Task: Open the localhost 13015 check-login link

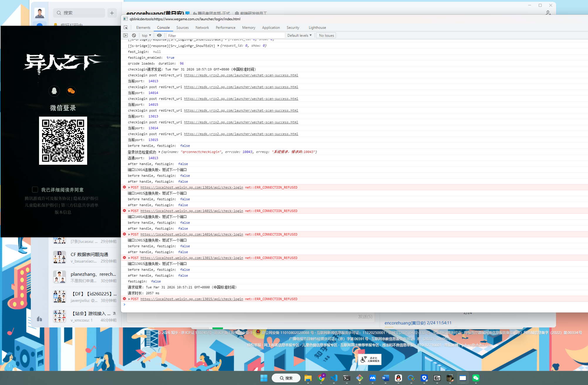Action: point(192,299)
